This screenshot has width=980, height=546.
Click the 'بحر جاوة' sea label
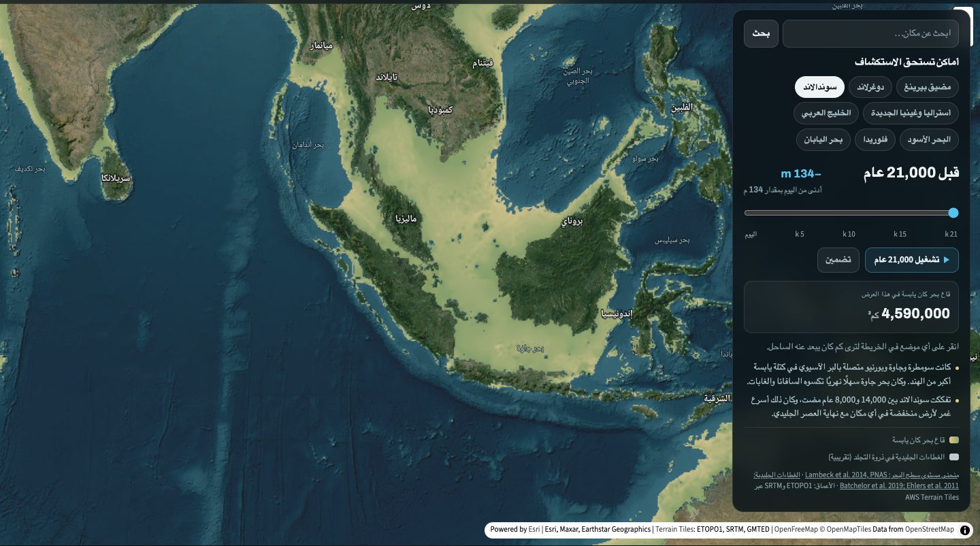[x=531, y=349]
